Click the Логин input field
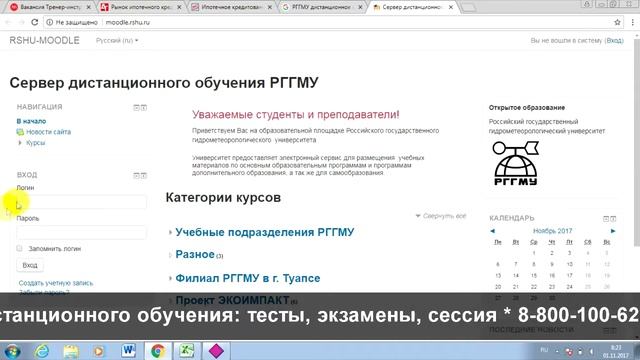The height and width of the screenshot is (360, 640). pos(81,202)
